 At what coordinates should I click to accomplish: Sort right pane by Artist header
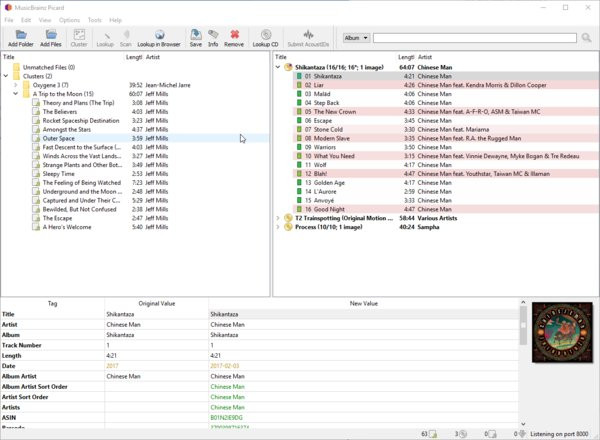tap(425, 57)
